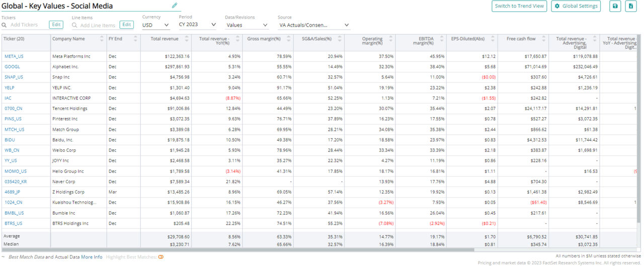The width and height of the screenshot is (644, 269).
Task: Open BMBL_US ticker link
Action: (15, 213)
